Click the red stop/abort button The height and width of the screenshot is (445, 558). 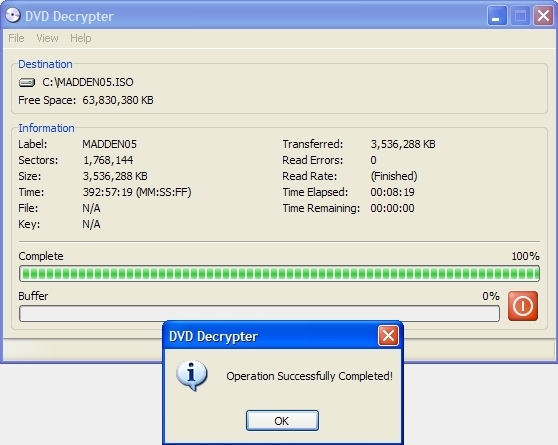click(x=523, y=306)
